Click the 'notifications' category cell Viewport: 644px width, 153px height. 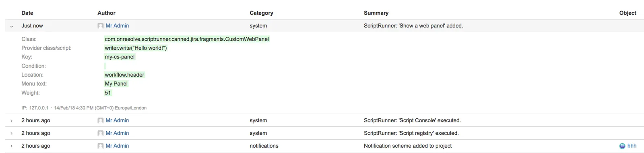coord(264,146)
